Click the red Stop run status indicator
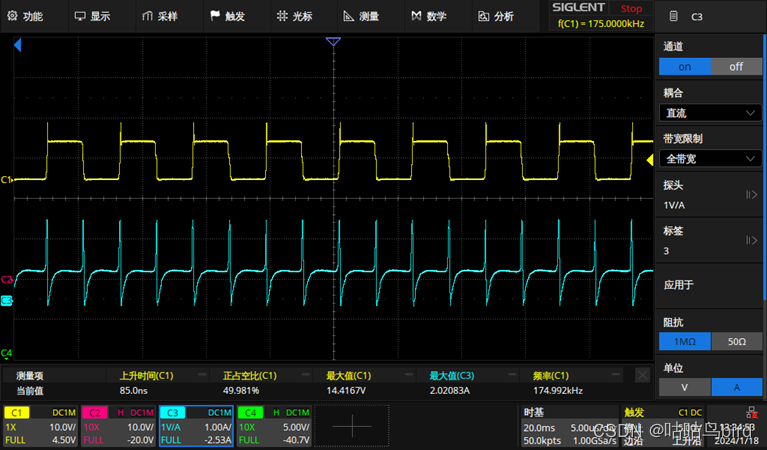Image resolution: width=767 pixels, height=450 pixels. (x=631, y=8)
